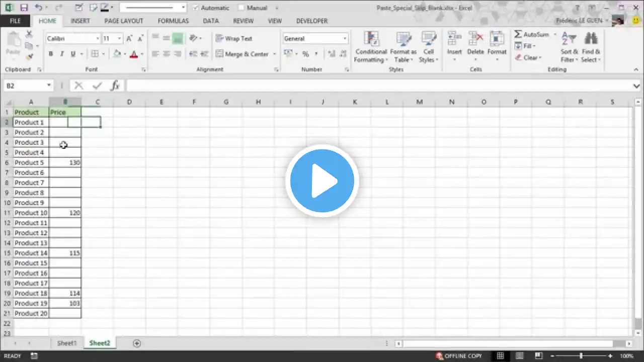Decrease the font size
The image size is (644, 362).
click(139, 39)
